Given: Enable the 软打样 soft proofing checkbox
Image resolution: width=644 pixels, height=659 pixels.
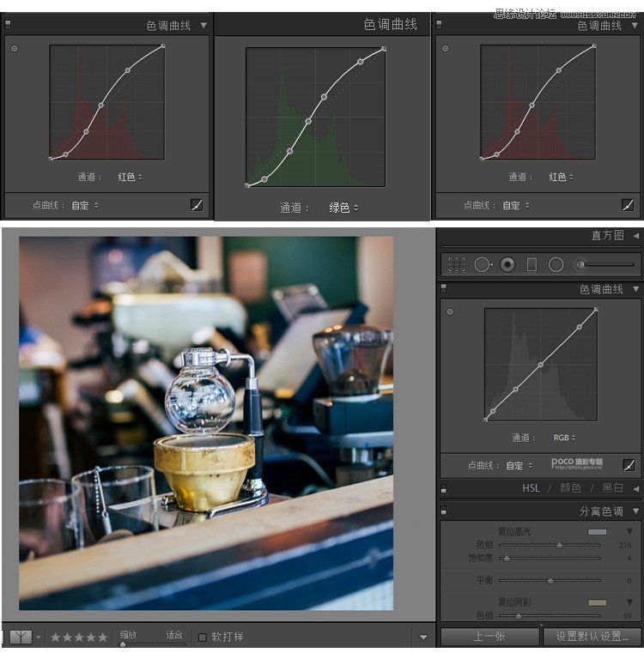Looking at the screenshot, I should [203, 637].
